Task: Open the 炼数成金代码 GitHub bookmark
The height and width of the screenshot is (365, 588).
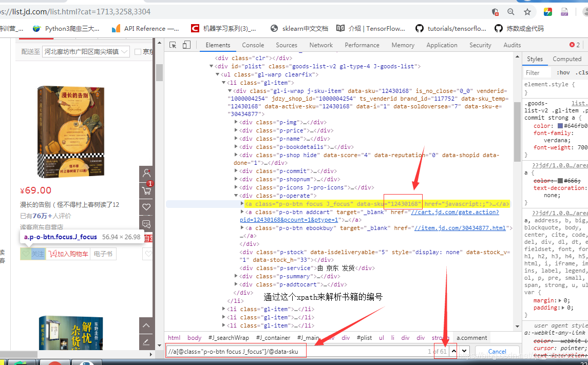Action: (x=519, y=28)
